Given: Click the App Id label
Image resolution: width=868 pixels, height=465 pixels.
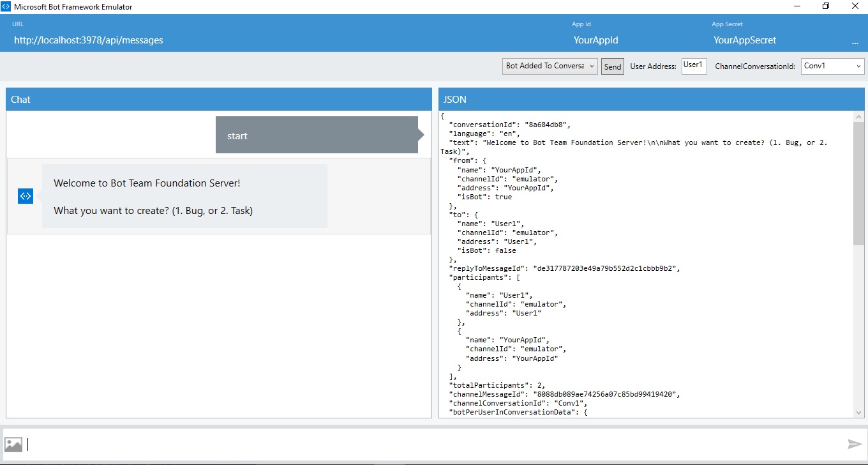Looking at the screenshot, I should click(x=581, y=24).
